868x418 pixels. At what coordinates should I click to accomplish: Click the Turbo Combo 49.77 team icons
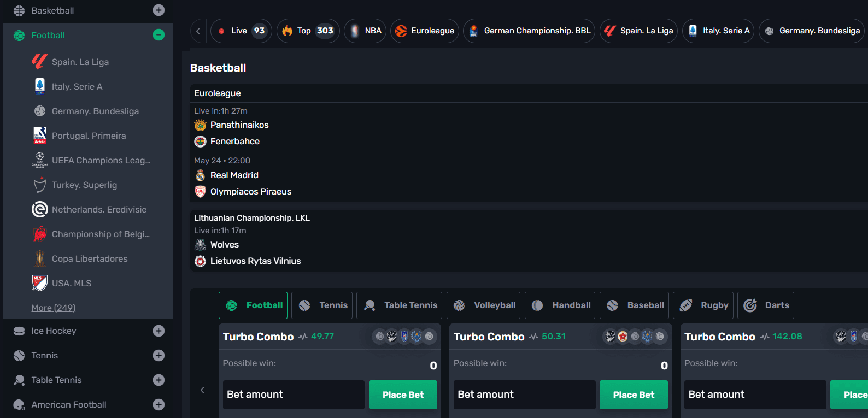point(404,337)
